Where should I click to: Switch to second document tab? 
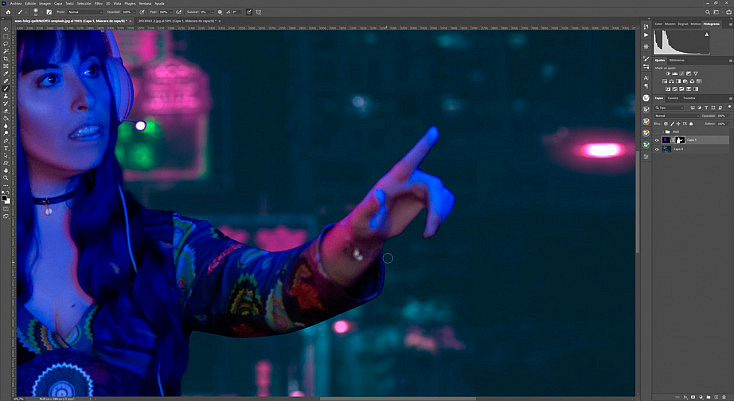pos(177,21)
